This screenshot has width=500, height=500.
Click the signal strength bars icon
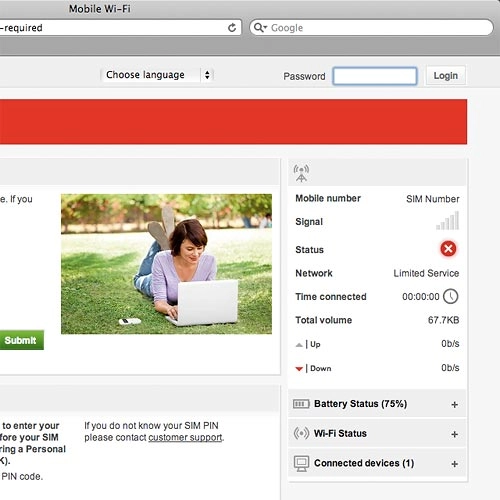[448, 221]
